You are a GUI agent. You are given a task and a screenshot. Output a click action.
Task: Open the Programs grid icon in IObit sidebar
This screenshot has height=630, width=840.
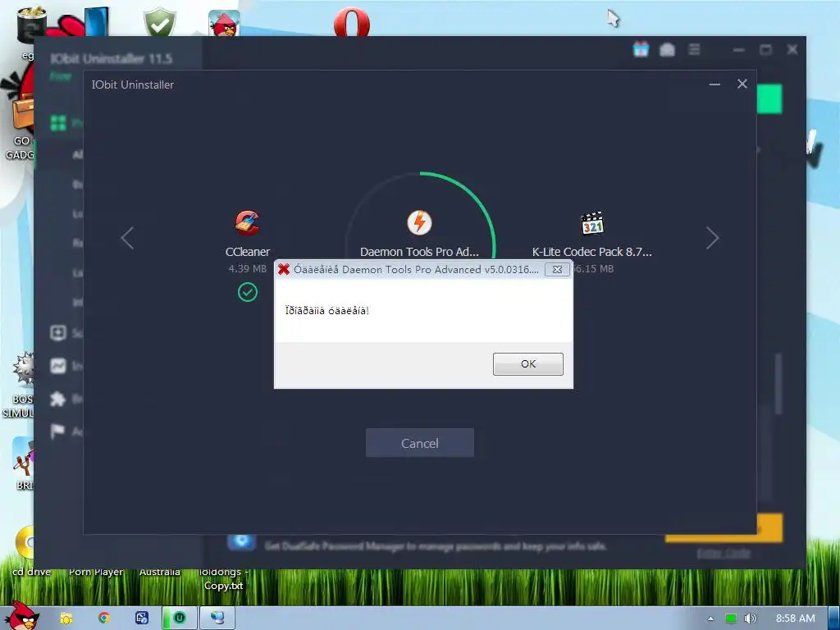click(58, 123)
